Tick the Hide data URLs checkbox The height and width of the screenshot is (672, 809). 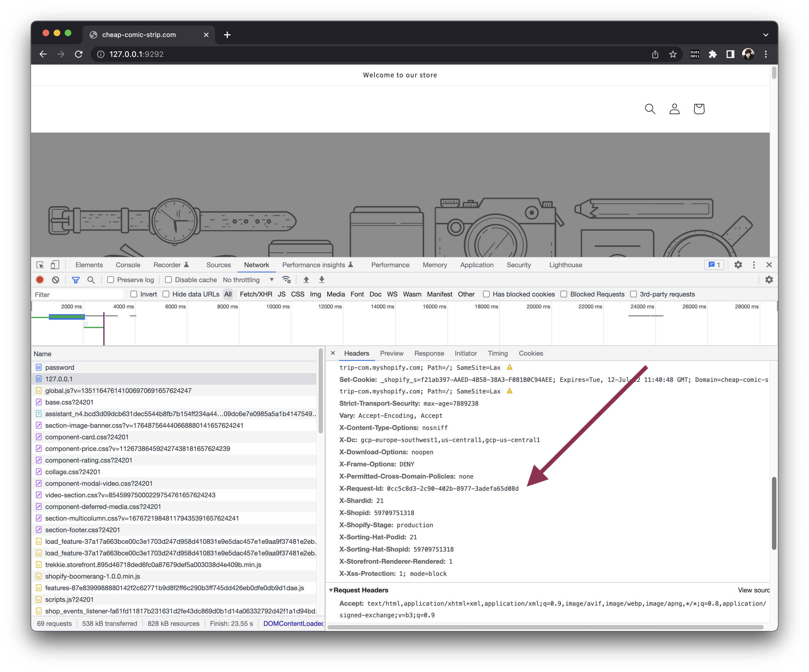tap(166, 294)
